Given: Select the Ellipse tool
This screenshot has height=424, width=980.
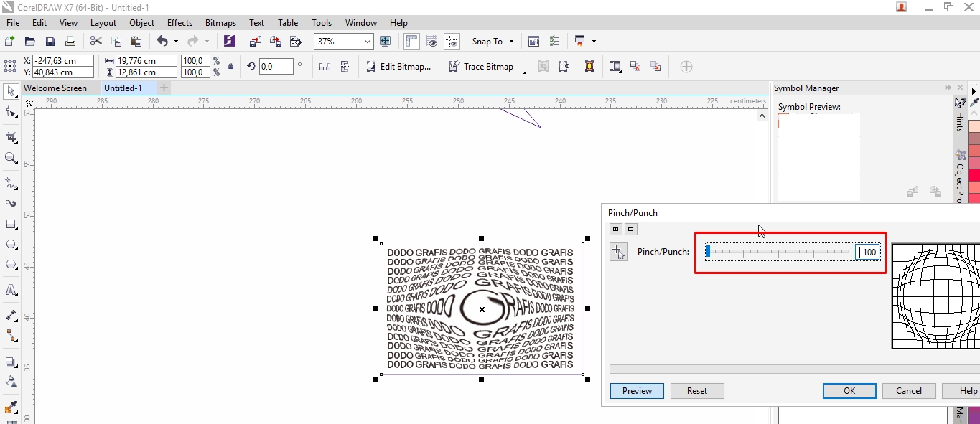Looking at the screenshot, I should point(10,244).
